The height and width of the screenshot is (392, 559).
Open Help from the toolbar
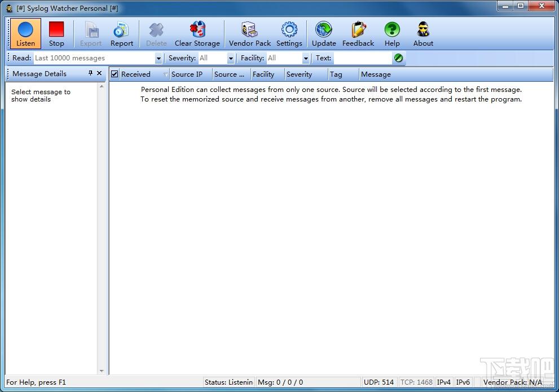point(392,33)
